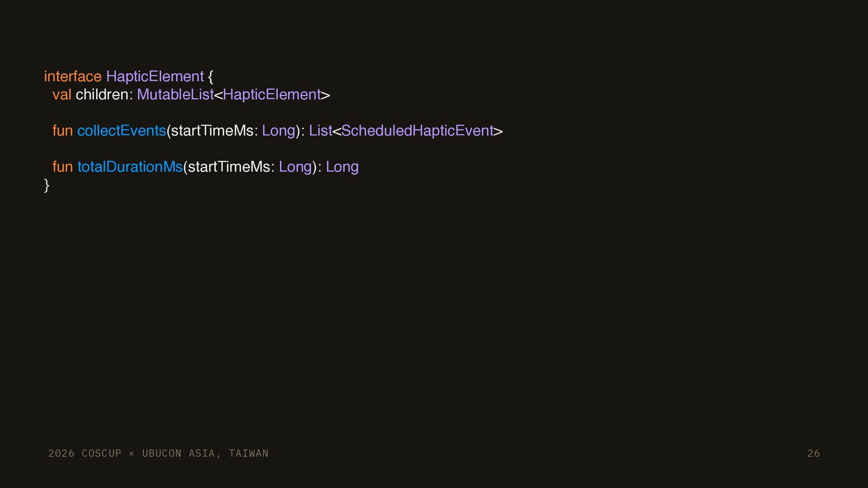
Task: Click 'fun' keyword before collectEvents
Action: click(62, 131)
